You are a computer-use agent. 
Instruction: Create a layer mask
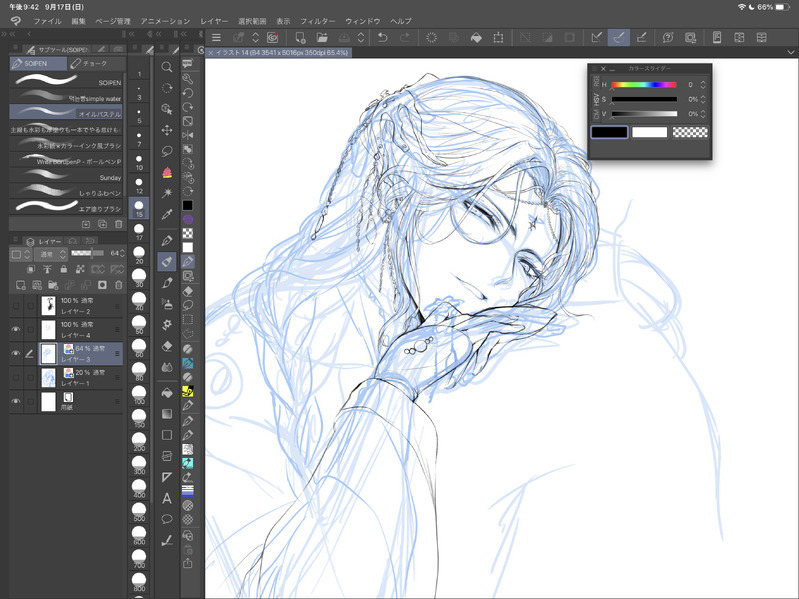coord(102,285)
